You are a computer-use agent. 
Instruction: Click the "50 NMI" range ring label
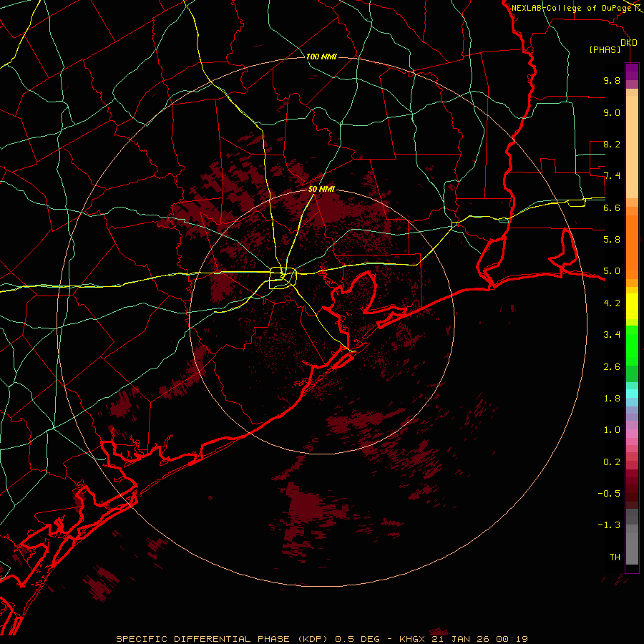click(321, 189)
